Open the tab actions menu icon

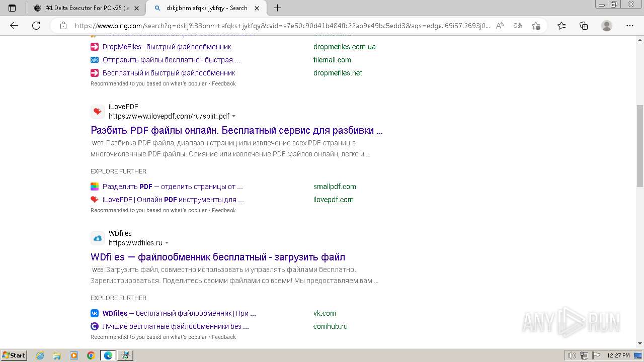pyautogui.click(x=12, y=8)
